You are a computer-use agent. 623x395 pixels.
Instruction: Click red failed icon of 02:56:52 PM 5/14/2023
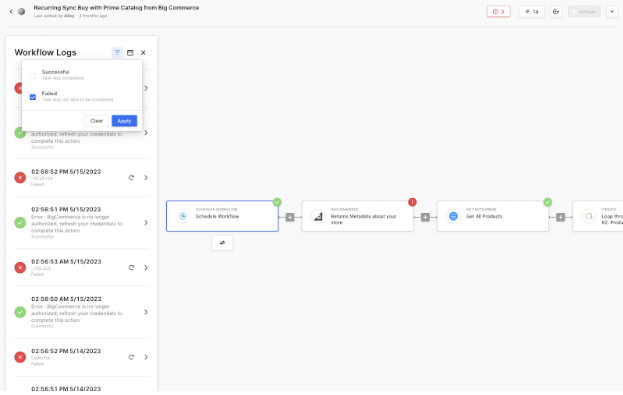pyautogui.click(x=20, y=357)
